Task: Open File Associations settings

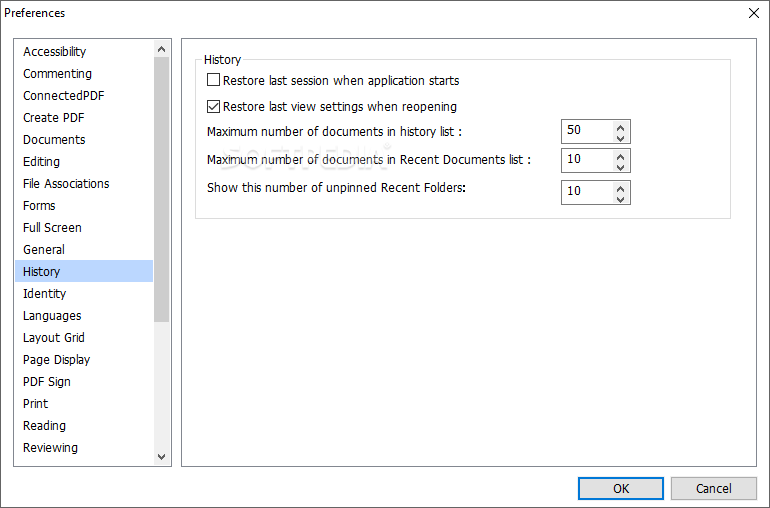Action: [84, 183]
